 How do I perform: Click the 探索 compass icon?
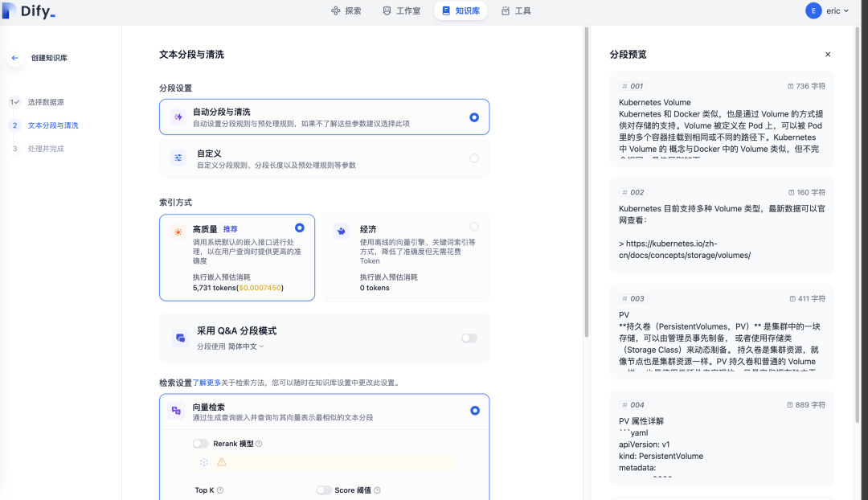tap(336, 10)
